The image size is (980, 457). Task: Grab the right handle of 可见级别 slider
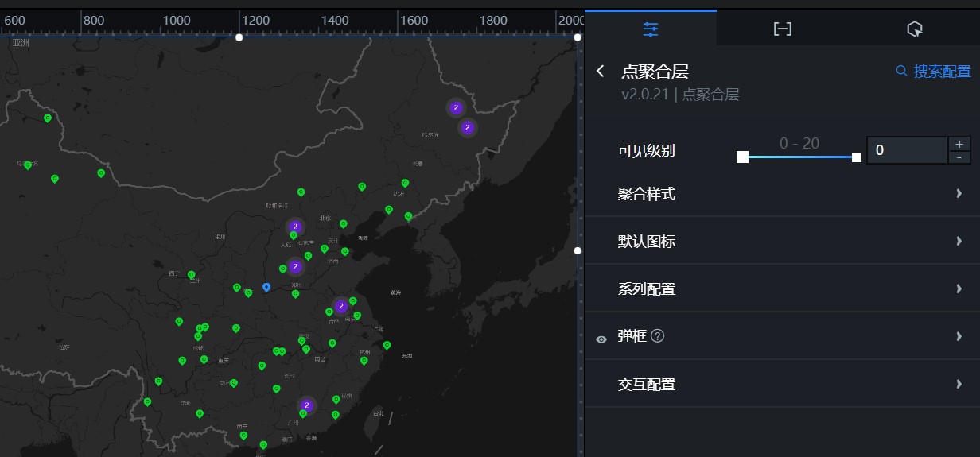[x=857, y=157]
